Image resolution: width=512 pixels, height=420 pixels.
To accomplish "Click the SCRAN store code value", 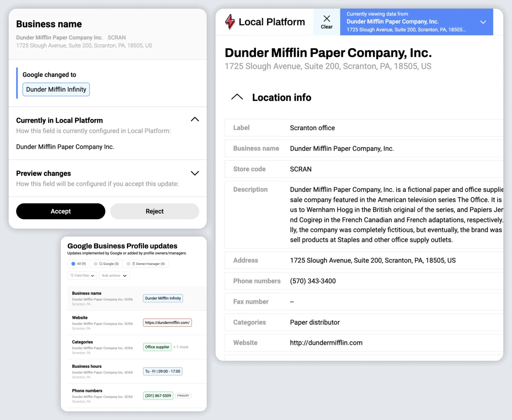I will click(x=301, y=169).
